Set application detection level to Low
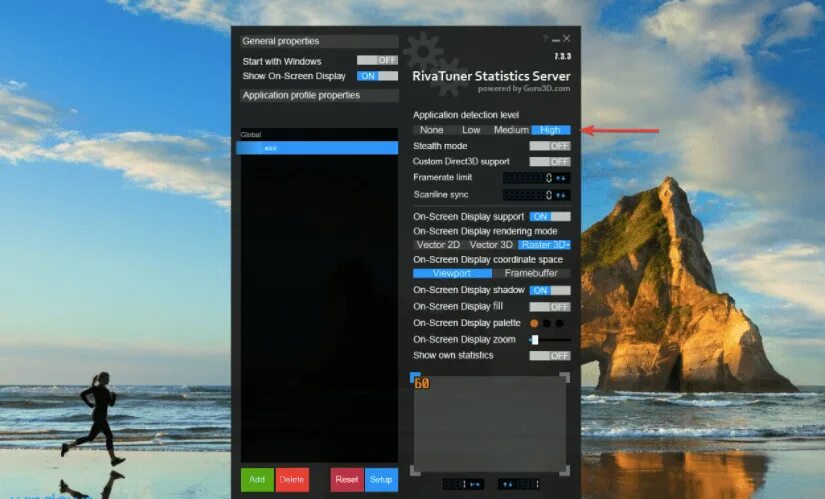The width and height of the screenshot is (825, 499). point(471,130)
